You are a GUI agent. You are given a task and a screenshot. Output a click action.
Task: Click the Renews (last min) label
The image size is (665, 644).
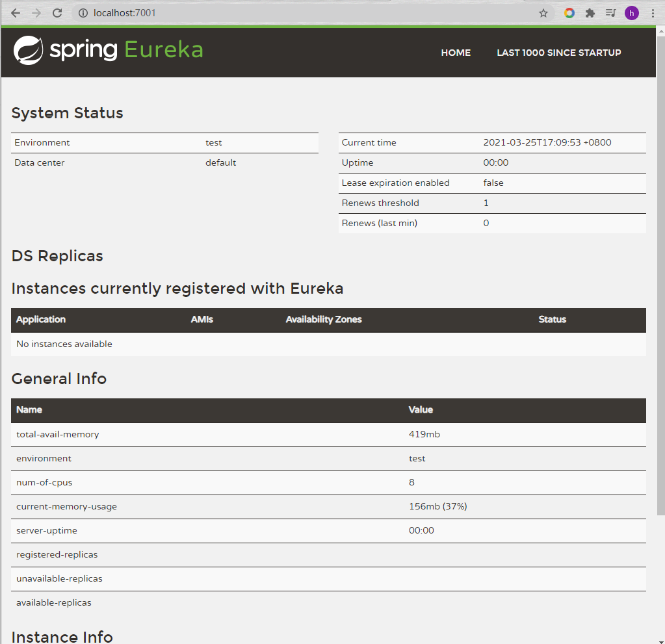pyautogui.click(x=380, y=223)
